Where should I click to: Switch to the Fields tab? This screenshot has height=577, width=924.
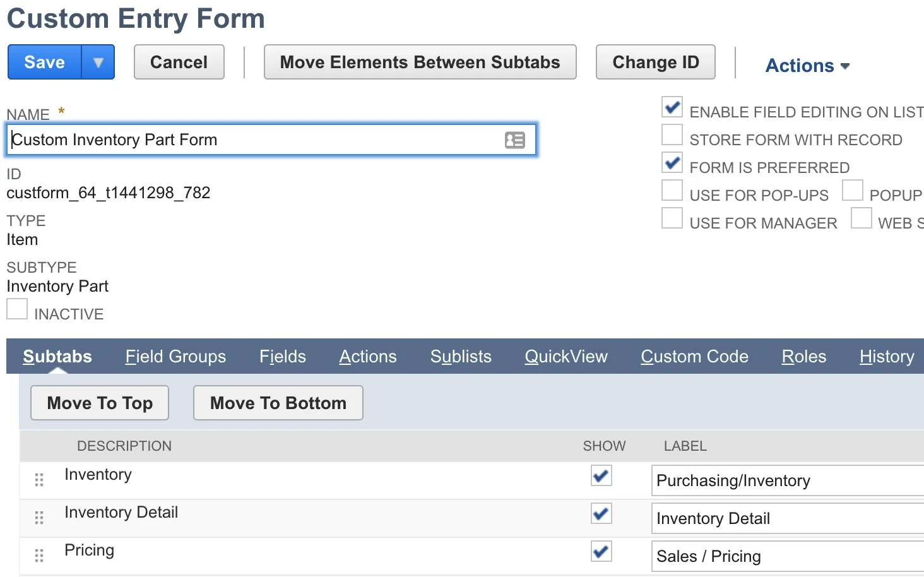(282, 356)
